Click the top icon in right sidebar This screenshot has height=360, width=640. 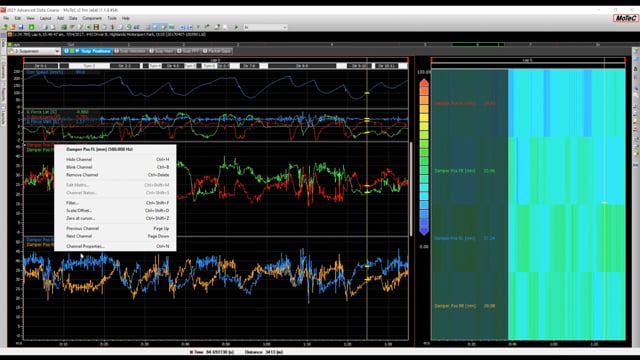[x=636, y=51]
